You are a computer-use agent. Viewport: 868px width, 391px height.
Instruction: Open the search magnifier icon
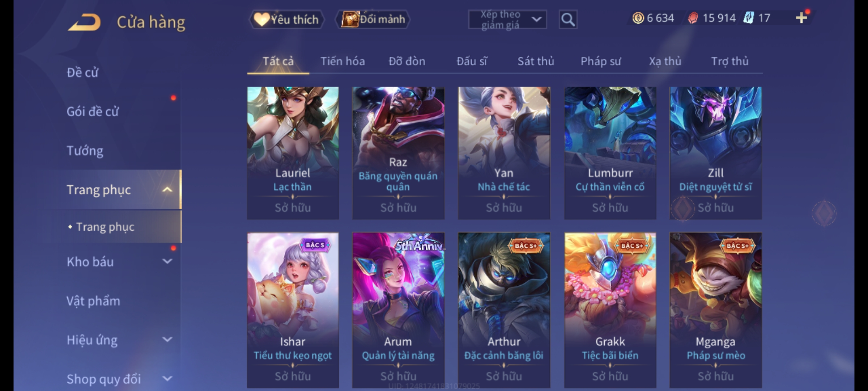tap(568, 20)
